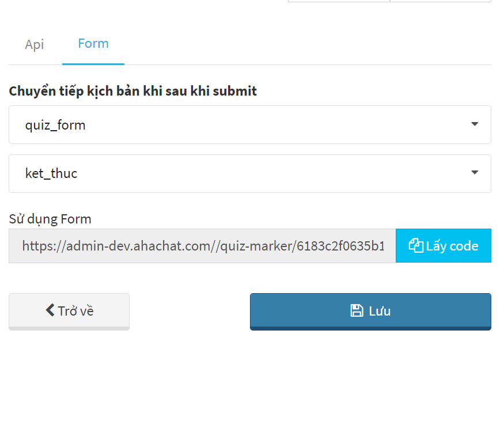Click the copy icon on Lấy code
504x444 pixels.
(x=416, y=246)
